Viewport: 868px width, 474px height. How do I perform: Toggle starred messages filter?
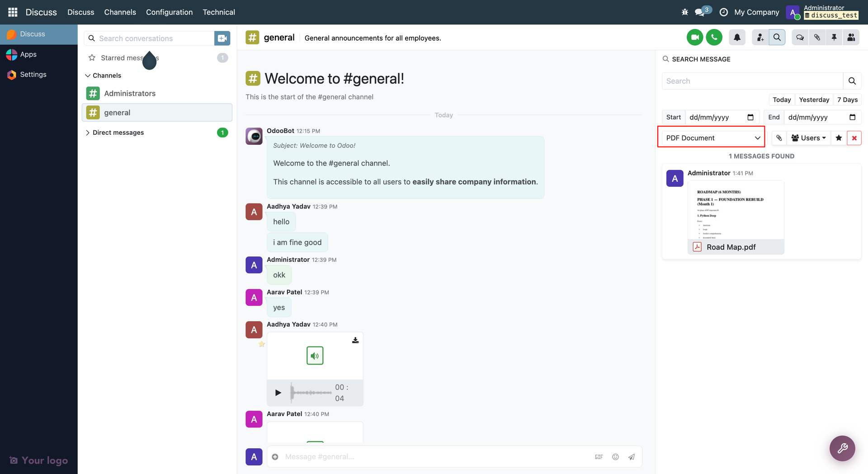tap(839, 138)
